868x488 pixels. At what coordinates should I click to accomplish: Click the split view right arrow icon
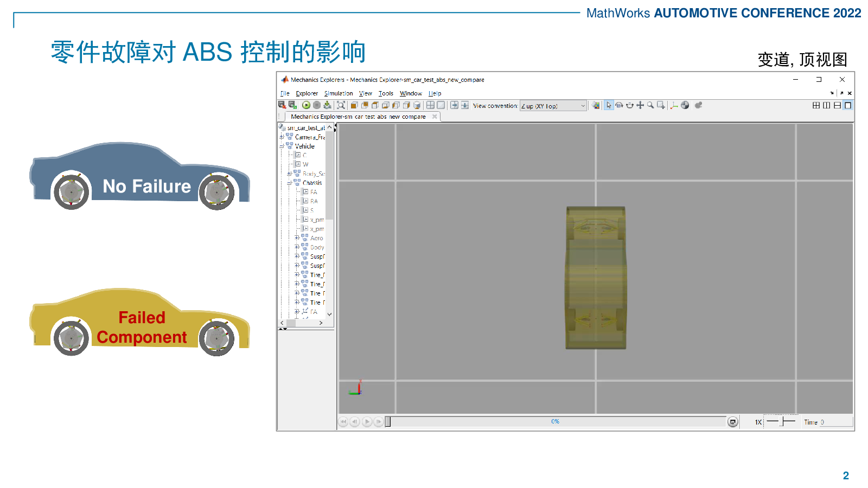click(x=454, y=105)
